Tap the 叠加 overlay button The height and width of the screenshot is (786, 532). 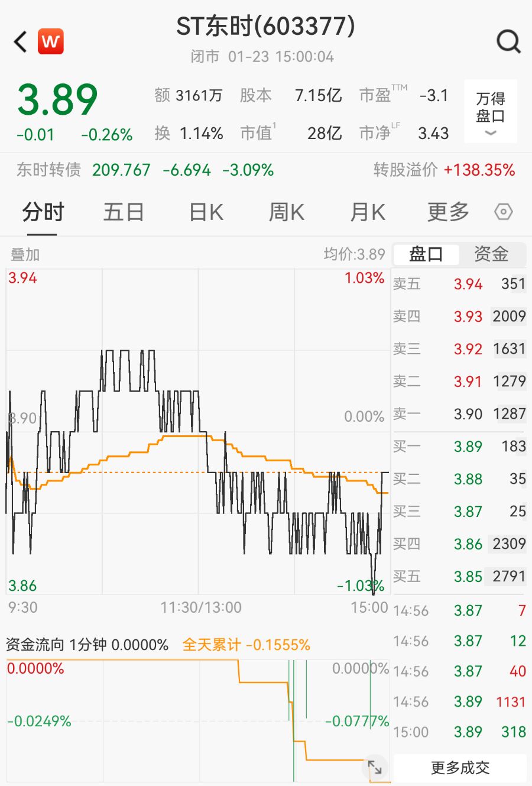tap(25, 255)
